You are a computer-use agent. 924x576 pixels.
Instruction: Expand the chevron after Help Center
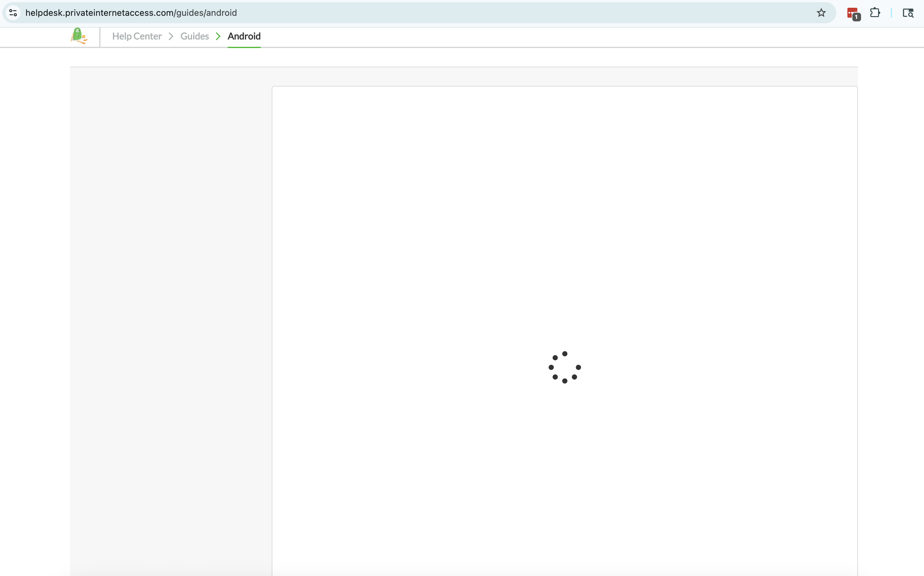[171, 36]
